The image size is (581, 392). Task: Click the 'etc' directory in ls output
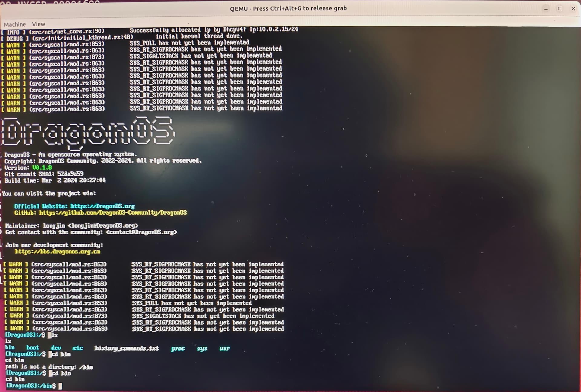pyautogui.click(x=78, y=348)
